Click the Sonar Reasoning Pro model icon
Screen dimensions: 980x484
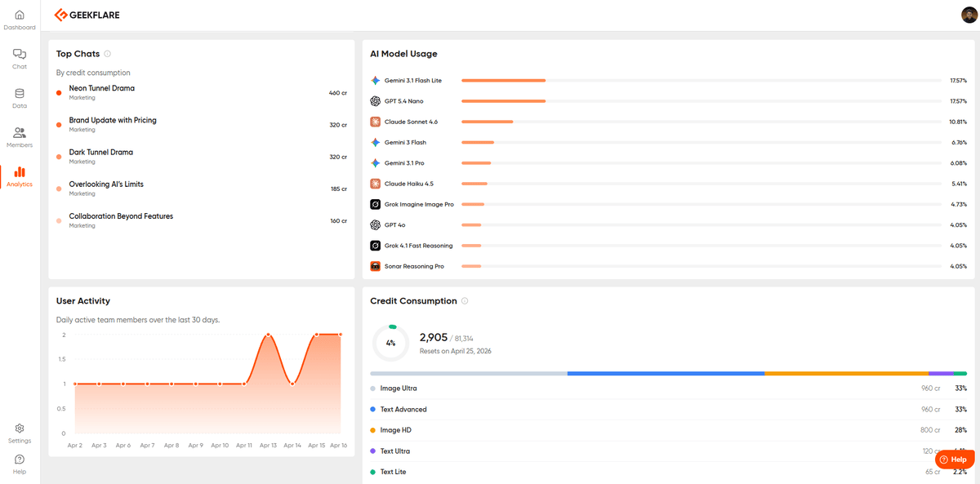click(x=375, y=266)
